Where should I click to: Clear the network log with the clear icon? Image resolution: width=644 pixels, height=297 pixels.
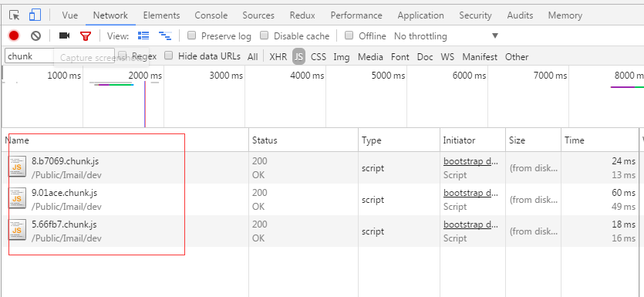35,35
